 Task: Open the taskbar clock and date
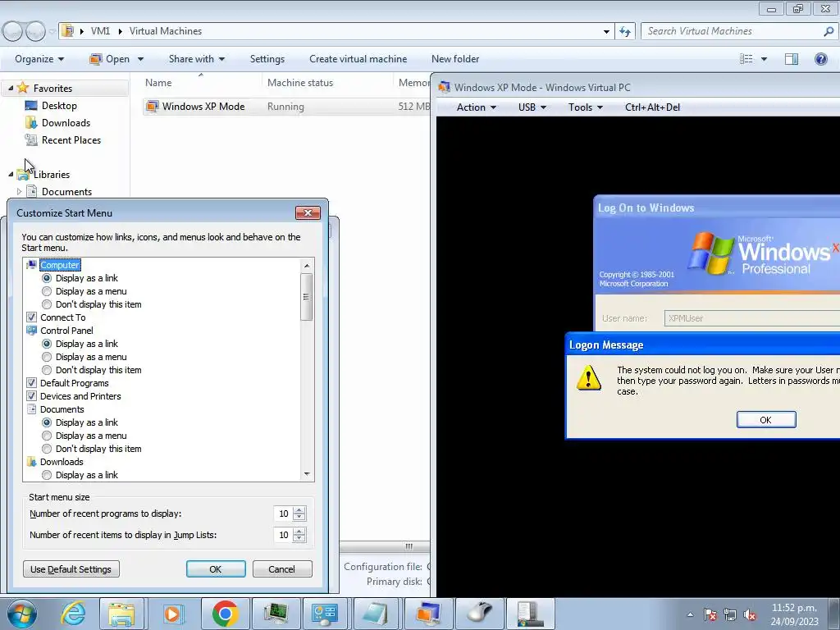[x=794, y=614]
